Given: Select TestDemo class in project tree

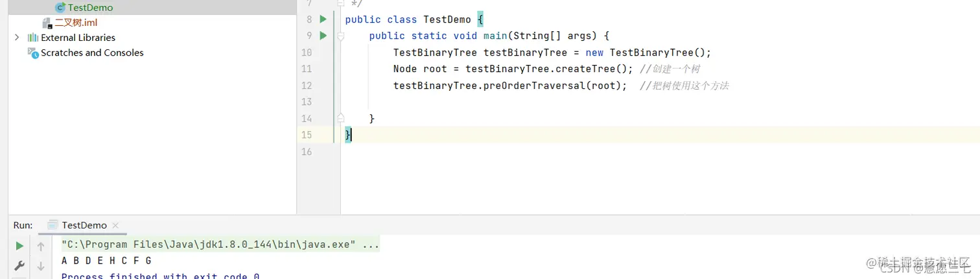Looking at the screenshot, I should 90,8.
